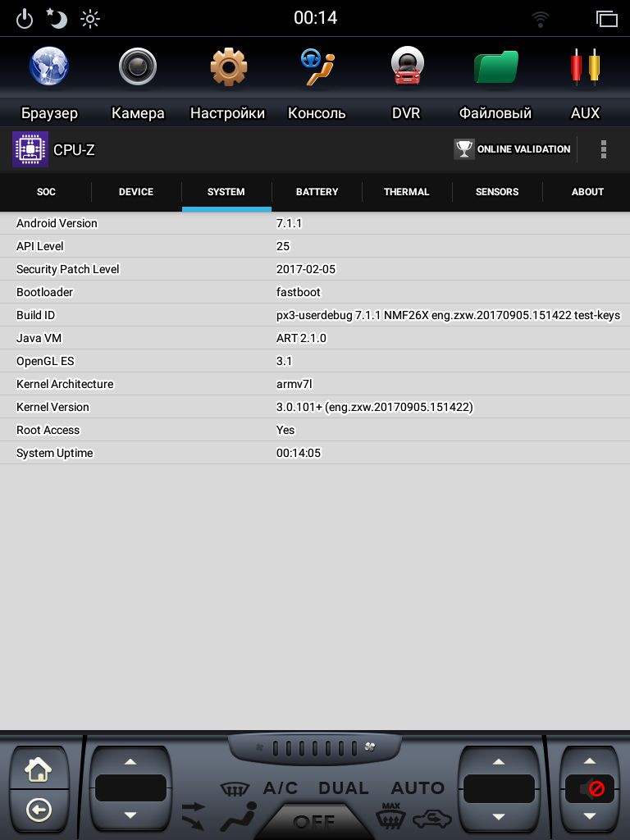The height and width of the screenshot is (840, 630).
Task: Click the Kernel Version label
Action: tap(52, 408)
